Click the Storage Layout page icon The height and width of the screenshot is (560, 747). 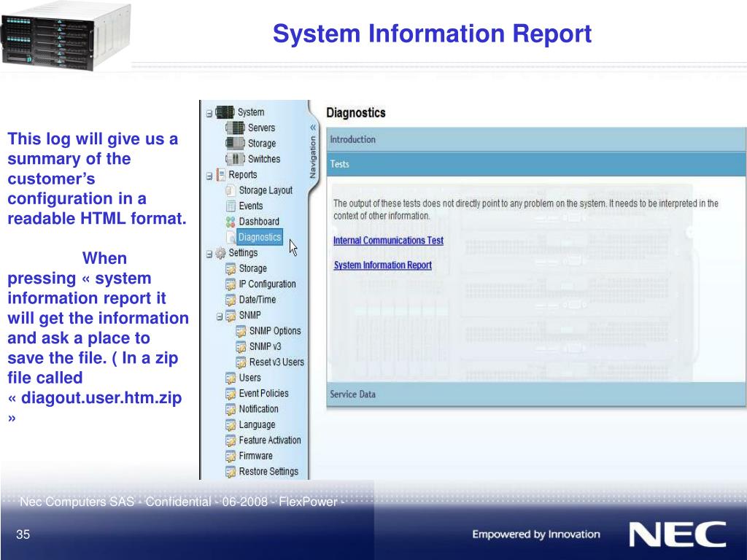click(231, 190)
